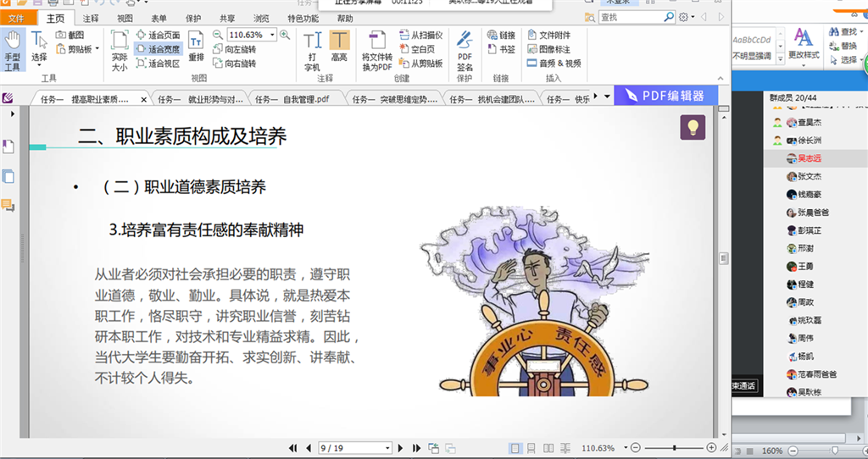This screenshot has height=459, width=868.
Task: Open the document tab list dropdown arrow
Action: pos(607,97)
